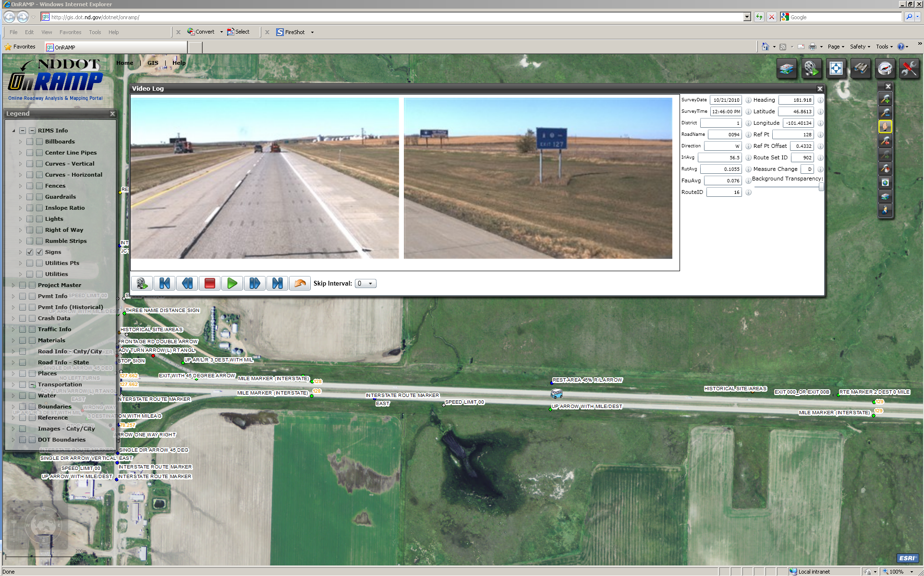Screen dimensions: 924x576
Task: Zoom to full extent with the arrows icon
Action: pos(836,69)
